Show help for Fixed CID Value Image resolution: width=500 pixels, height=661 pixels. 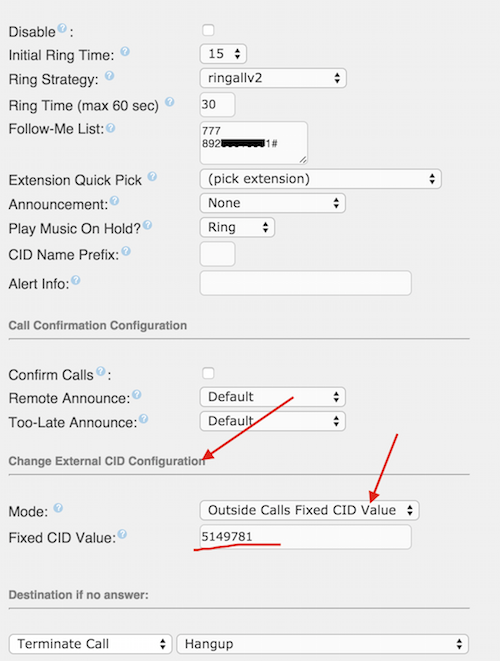[122, 535]
